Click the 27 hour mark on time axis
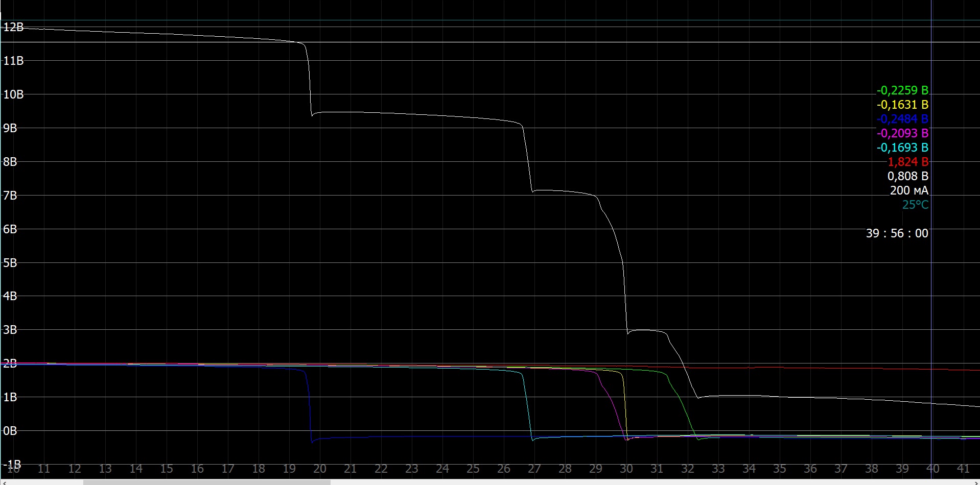Viewport: 980px width, 485px height. tap(534, 469)
